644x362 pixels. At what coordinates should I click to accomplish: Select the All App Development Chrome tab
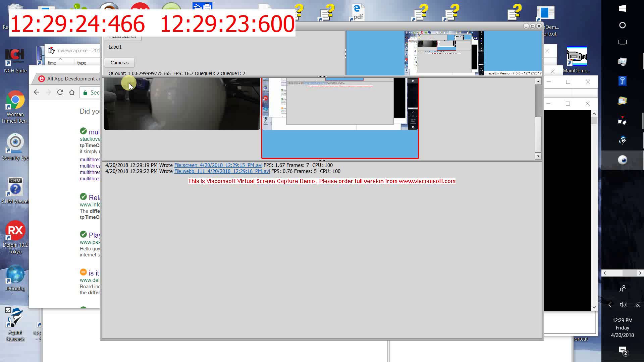pos(69,79)
